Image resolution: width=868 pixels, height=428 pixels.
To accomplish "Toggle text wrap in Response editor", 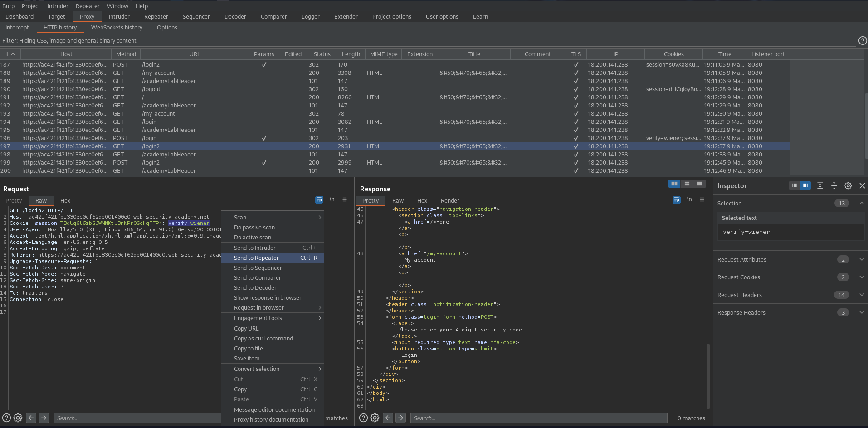I will click(x=677, y=199).
